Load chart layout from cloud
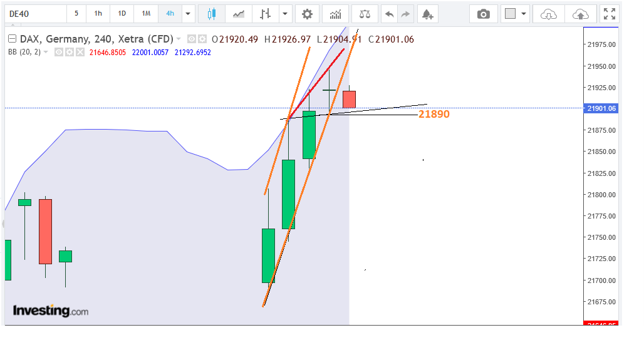644x340 pixels. [x=548, y=14]
